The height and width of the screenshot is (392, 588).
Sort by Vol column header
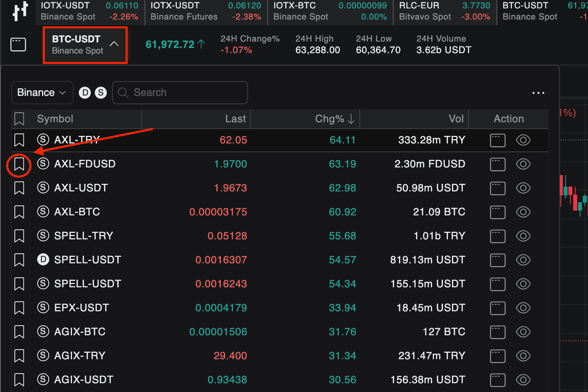[x=456, y=119]
